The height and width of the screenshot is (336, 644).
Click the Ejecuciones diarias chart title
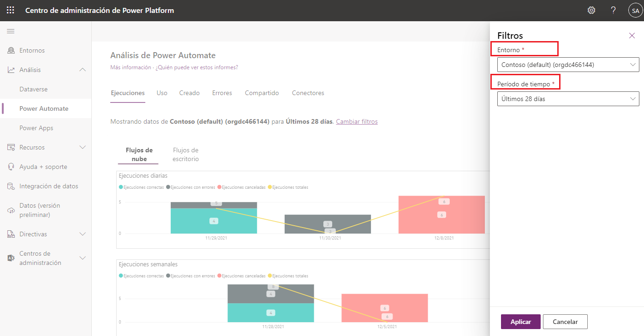pos(143,176)
